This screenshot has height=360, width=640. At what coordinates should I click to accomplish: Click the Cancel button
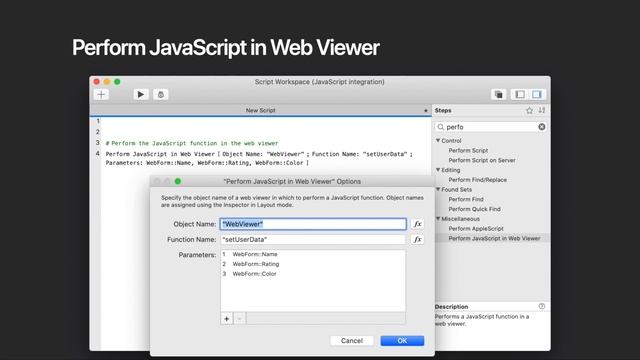351,340
